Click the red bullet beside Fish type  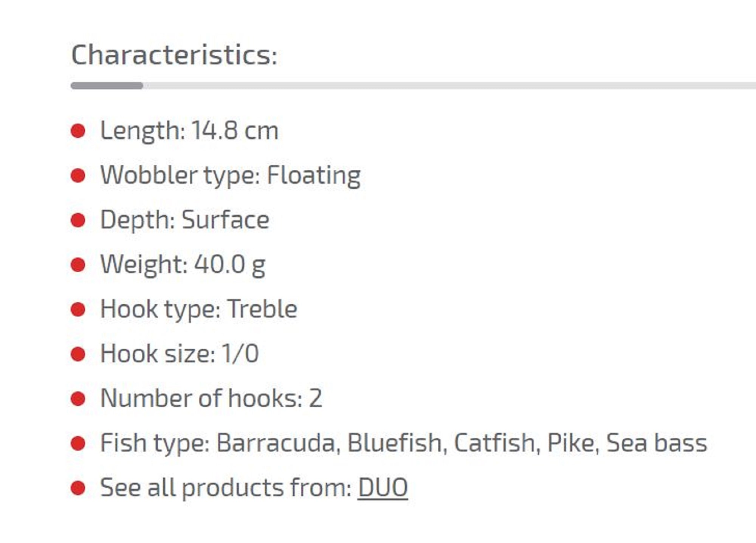[78, 444]
